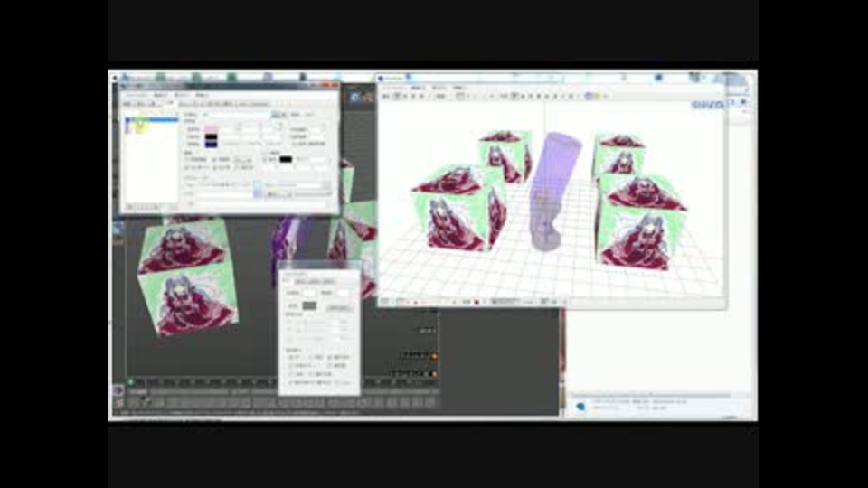The height and width of the screenshot is (488, 868).
Task: Toggle the checkbox left of the lone black swatch
Action: pos(265,160)
